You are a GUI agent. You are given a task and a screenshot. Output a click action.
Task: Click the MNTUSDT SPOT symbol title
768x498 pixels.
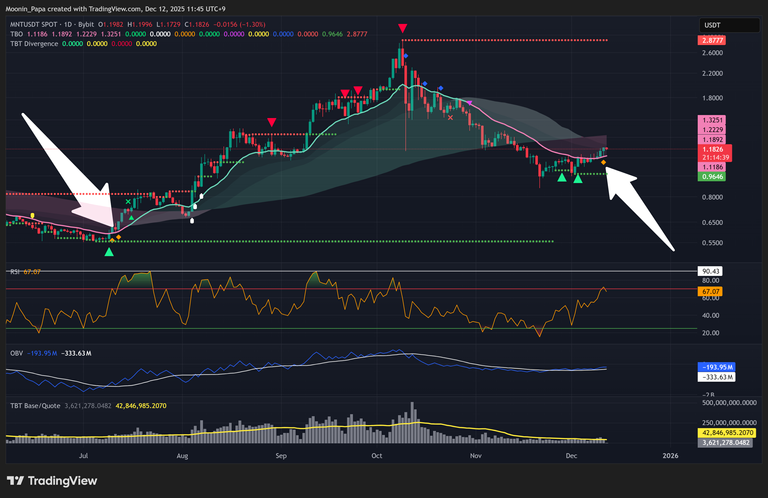click(x=36, y=23)
